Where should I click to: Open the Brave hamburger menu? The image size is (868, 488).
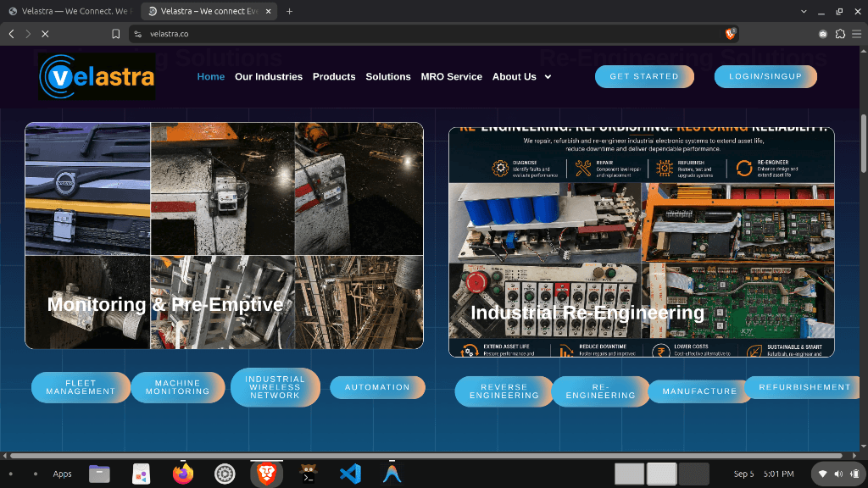(857, 34)
